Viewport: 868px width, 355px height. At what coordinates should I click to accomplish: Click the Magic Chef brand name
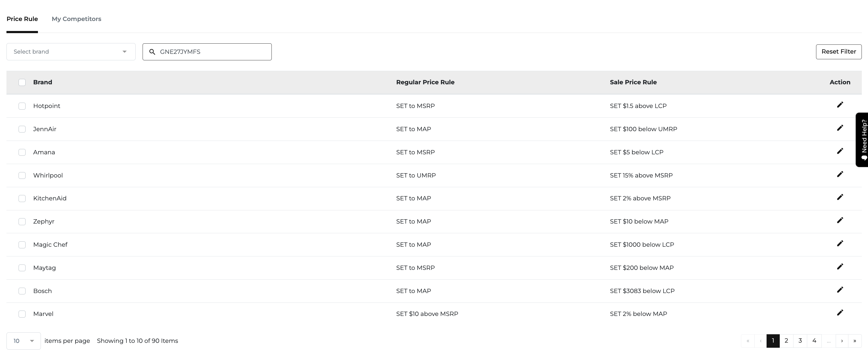(50, 245)
